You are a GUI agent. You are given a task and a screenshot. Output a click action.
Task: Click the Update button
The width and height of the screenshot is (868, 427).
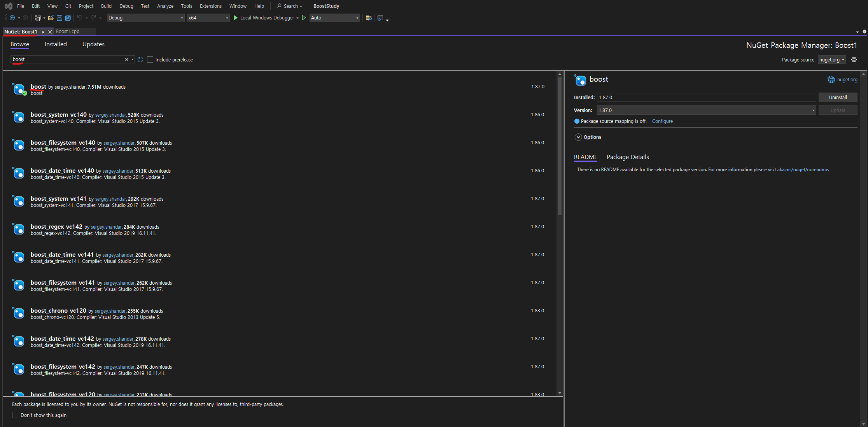(x=838, y=110)
